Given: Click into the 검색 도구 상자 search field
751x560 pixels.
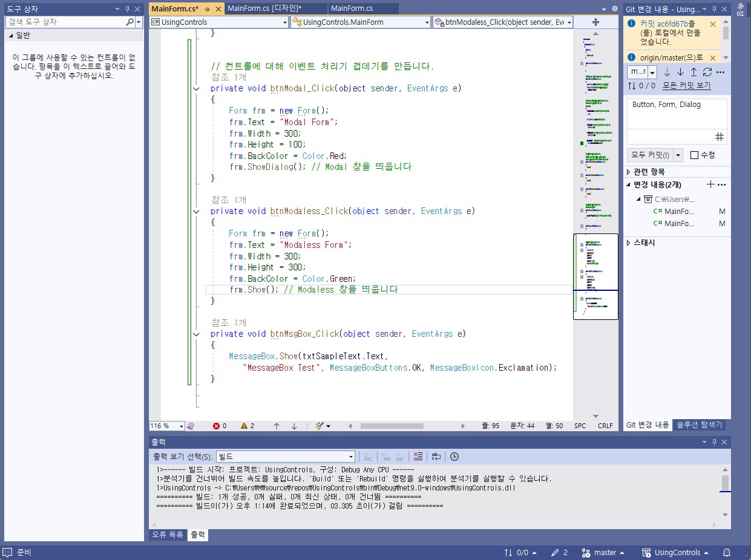Looking at the screenshot, I should pos(65,22).
